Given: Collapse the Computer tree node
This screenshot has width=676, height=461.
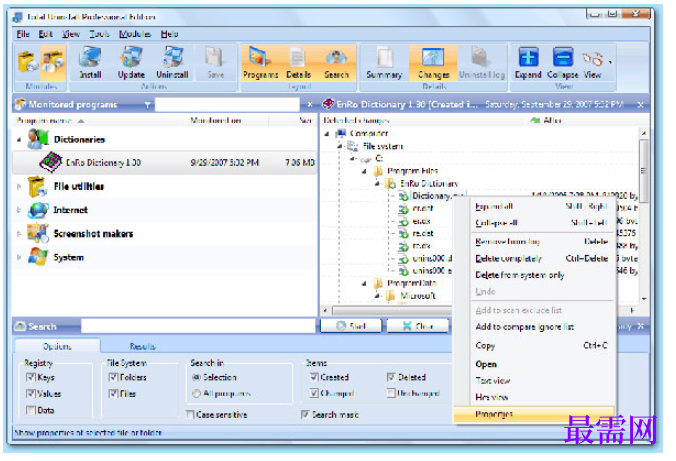Looking at the screenshot, I should (327, 134).
